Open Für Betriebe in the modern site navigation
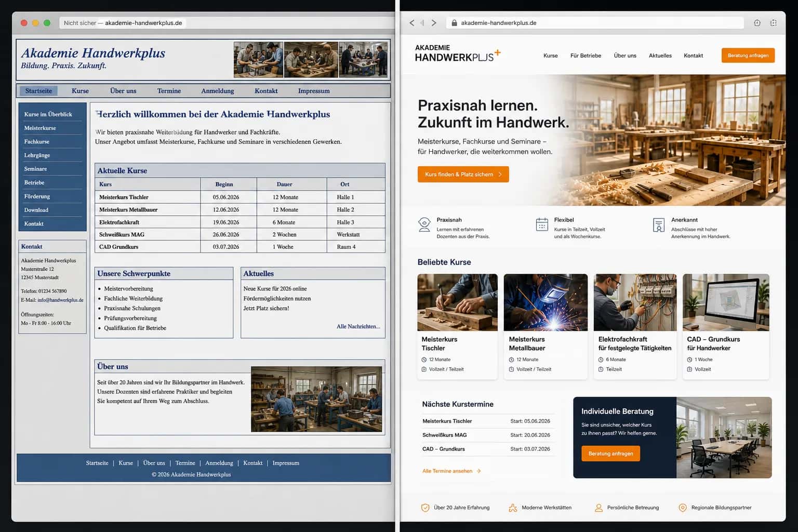This screenshot has width=798, height=532. tap(586, 56)
